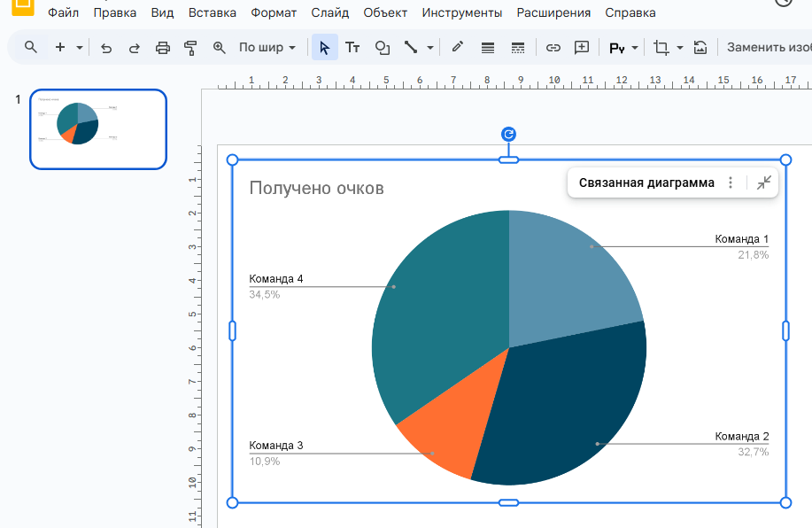The height and width of the screenshot is (528, 812).
Task: Print the presentation
Action: 162,48
